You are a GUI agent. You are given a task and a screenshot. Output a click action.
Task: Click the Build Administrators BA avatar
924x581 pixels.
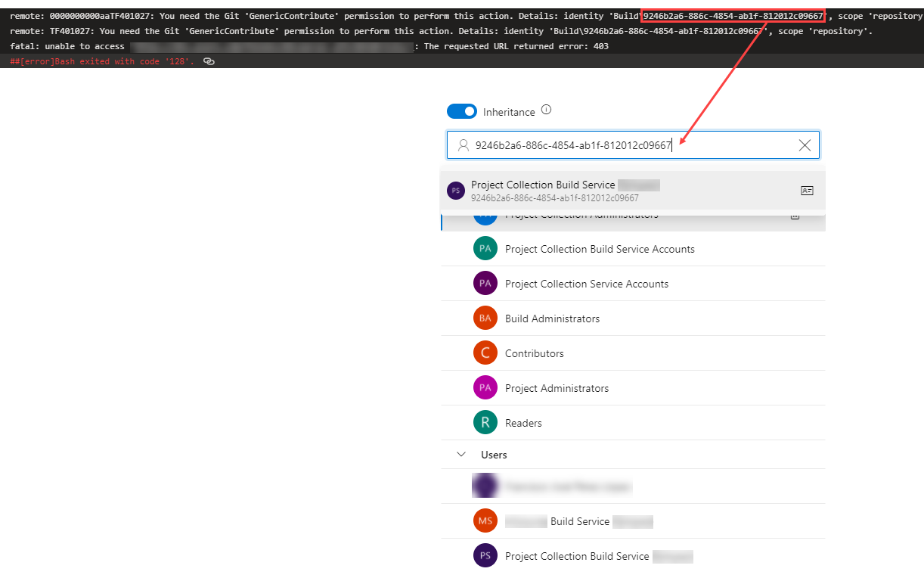tap(485, 318)
